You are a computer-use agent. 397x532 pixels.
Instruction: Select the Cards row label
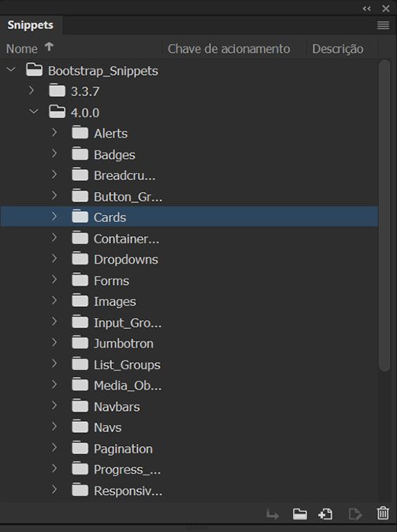tap(109, 217)
